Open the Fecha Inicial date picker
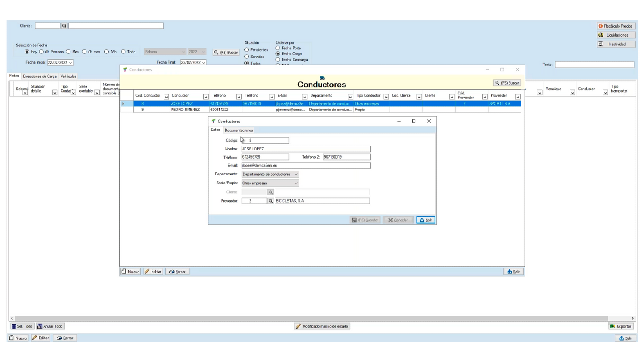644x362 pixels. tap(70, 63)
